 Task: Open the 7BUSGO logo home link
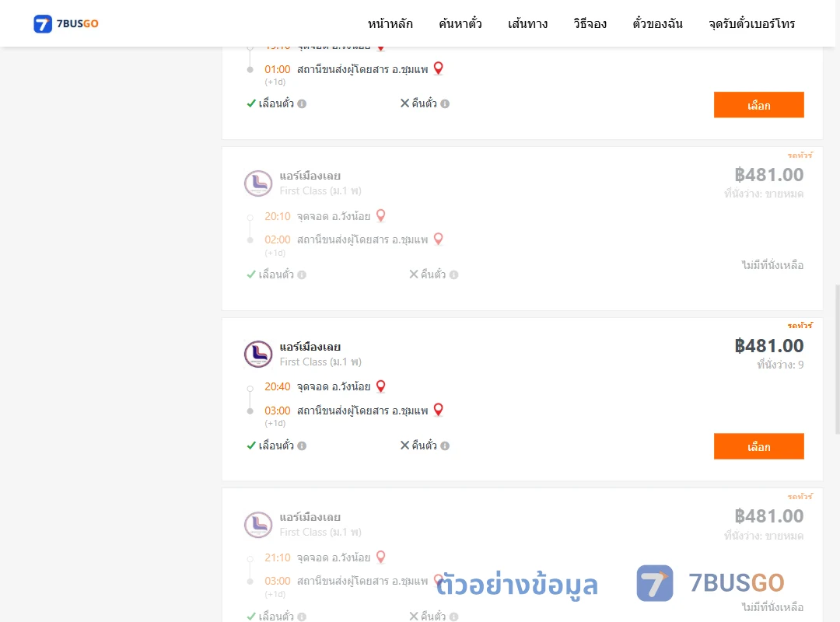(66, 23)
